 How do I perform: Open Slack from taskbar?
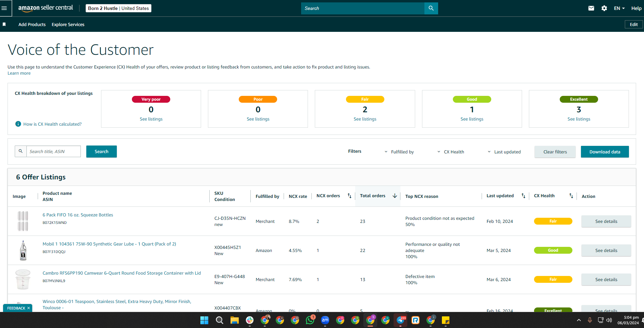(x=250, y=320)
